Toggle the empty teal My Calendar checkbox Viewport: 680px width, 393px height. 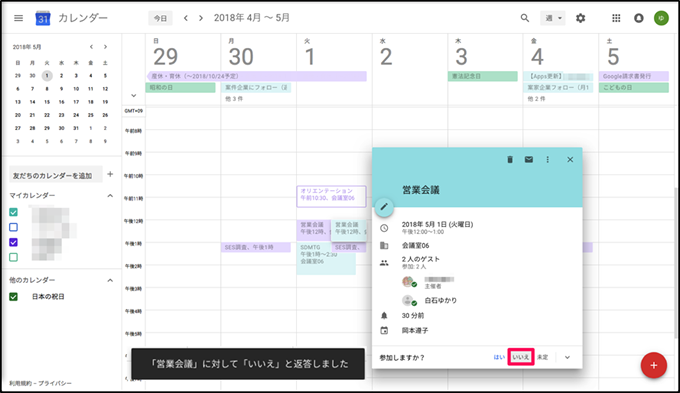click(x=13, y=257)
